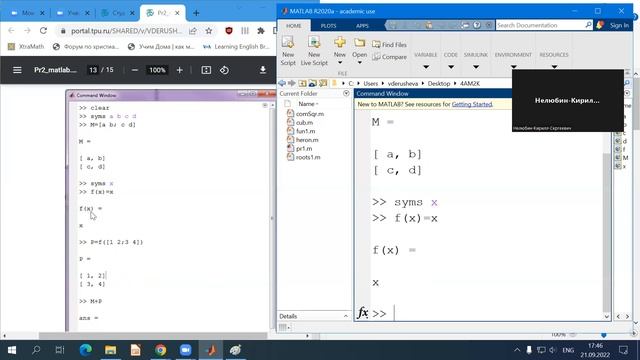Click the PDF zoom out minus button

coord(135,70)
